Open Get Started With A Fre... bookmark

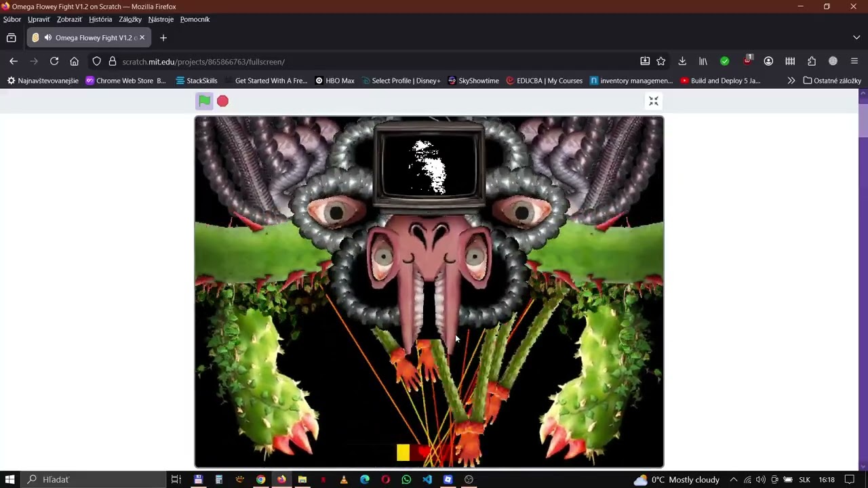266,81
